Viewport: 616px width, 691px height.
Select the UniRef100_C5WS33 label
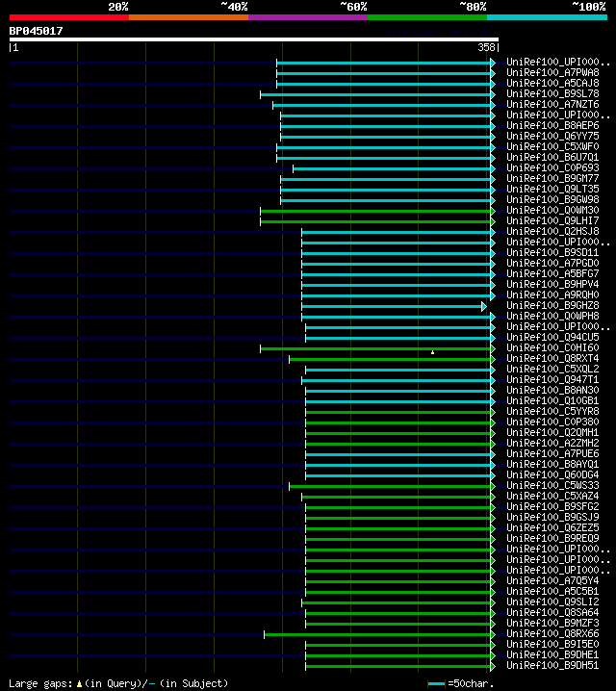[552, 485]
